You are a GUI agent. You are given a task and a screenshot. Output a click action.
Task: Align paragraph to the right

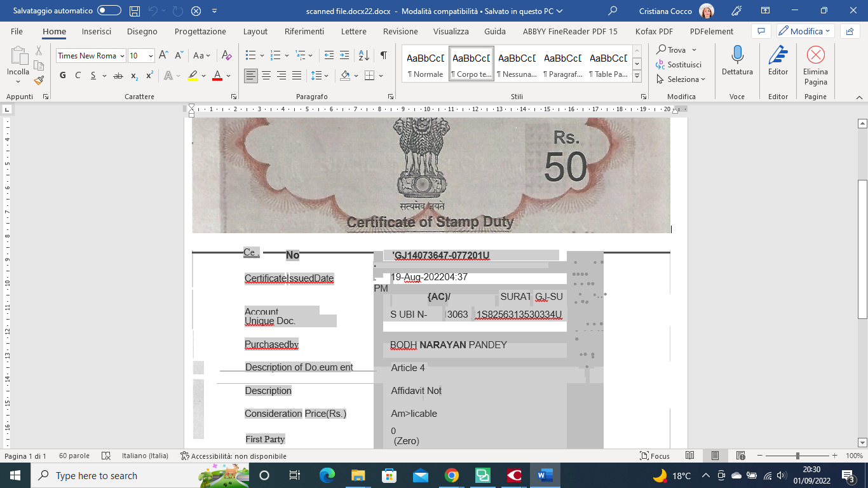281,76
